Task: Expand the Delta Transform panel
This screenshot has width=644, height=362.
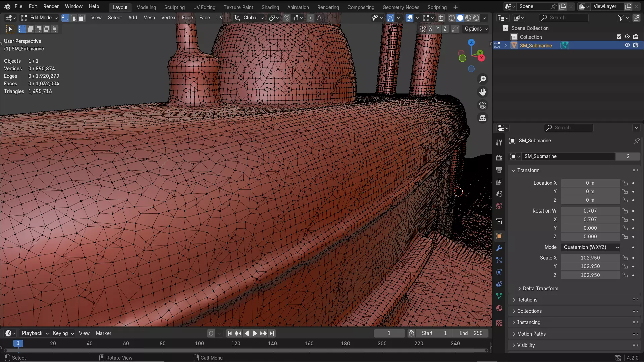Action: (x=540, y=288)
